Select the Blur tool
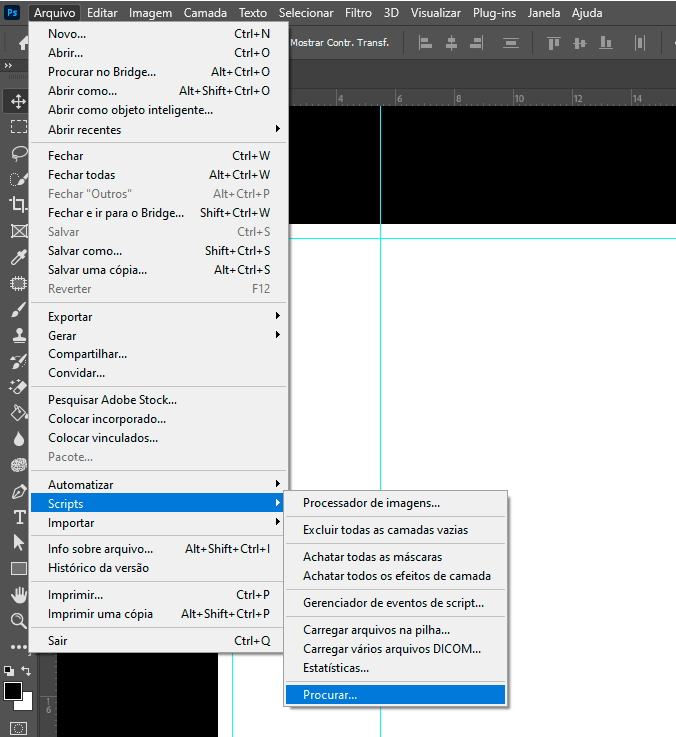Screen dimensions: 676x737 (18, 439)
